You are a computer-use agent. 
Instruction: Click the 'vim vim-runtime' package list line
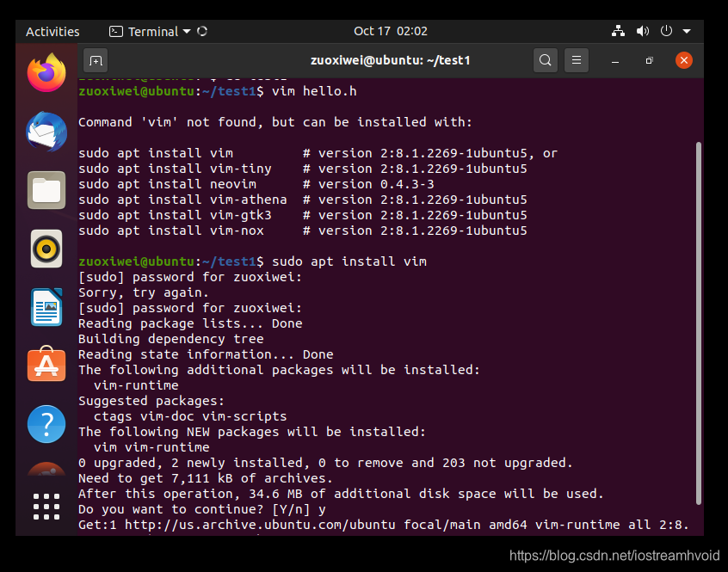point(151,447)
